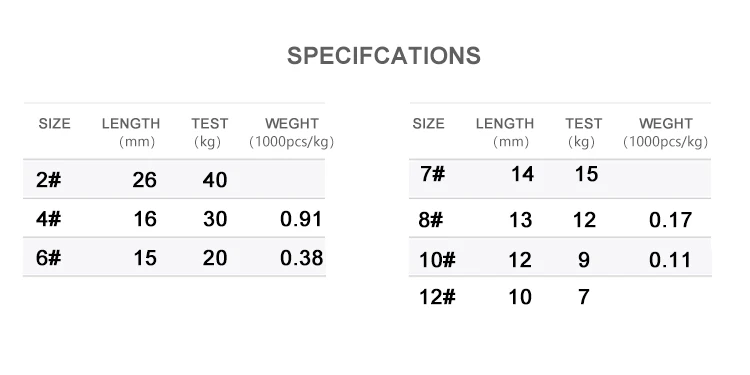The height and width of the screenshot is (375, 750).
Task: Select the 0.11 weight value
Action: click(x=670, y=260)
